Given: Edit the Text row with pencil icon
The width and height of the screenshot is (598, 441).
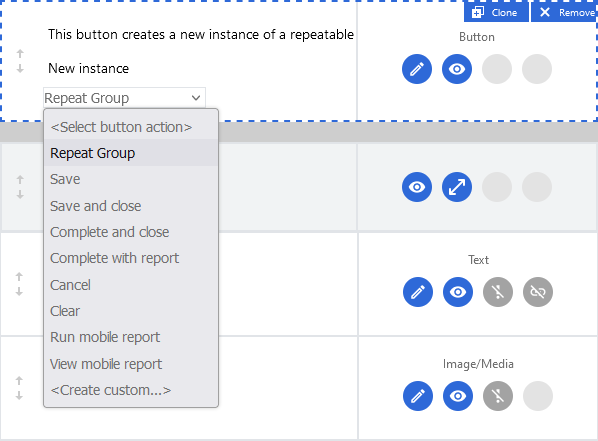Looking at the screenshot, I should pyautogui.click(x=418, y=292).
